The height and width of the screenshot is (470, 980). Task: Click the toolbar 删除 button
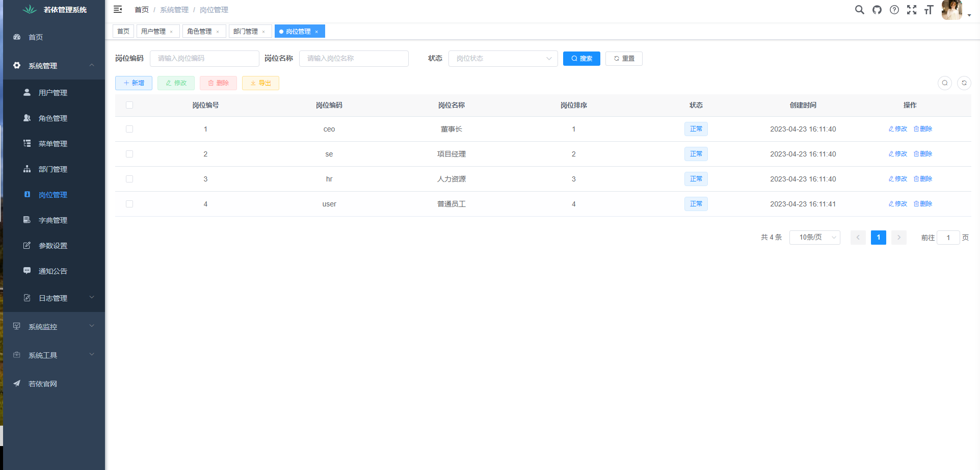[x=218, y=83]
